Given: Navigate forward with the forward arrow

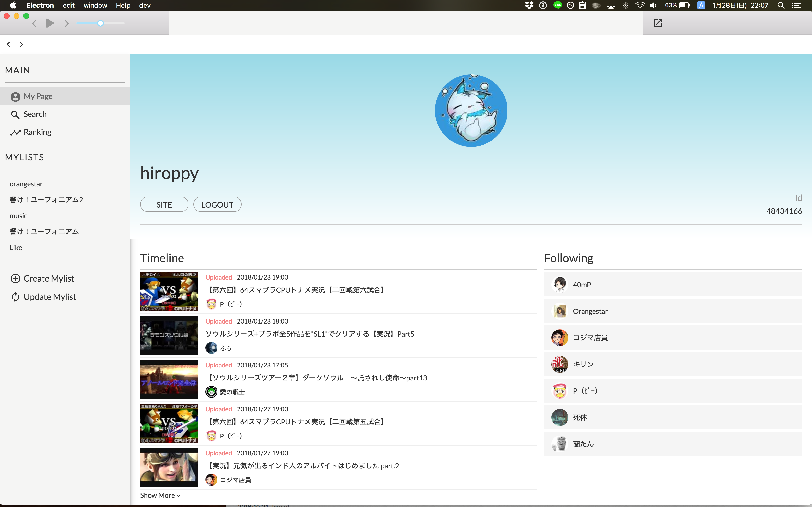Looking at the screenshot, I should coord(21,44).
